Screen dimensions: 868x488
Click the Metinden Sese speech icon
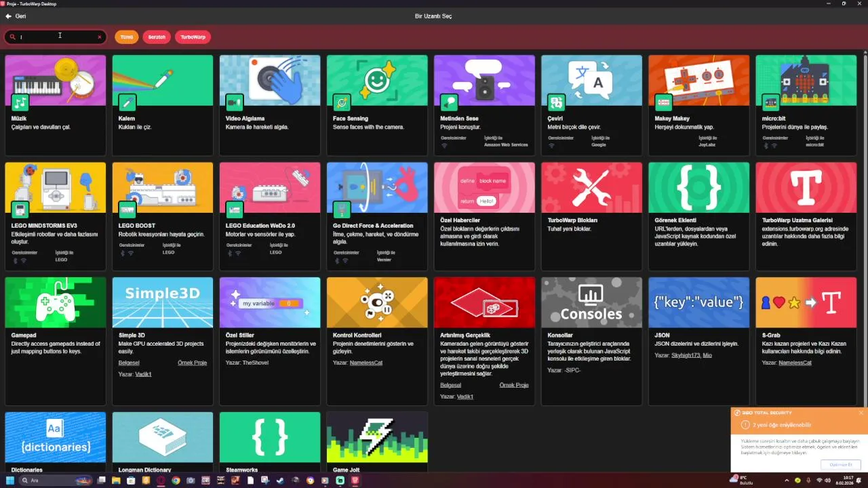pos(449,102)
